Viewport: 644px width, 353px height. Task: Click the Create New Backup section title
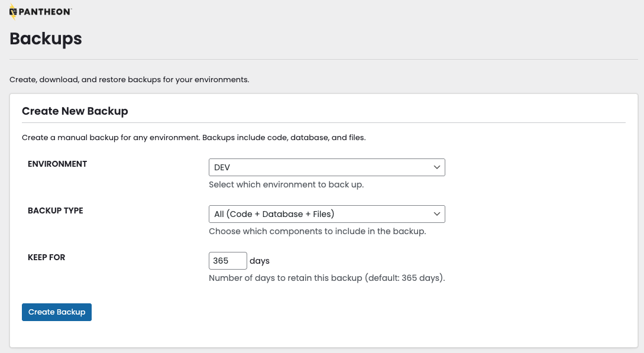75,111
